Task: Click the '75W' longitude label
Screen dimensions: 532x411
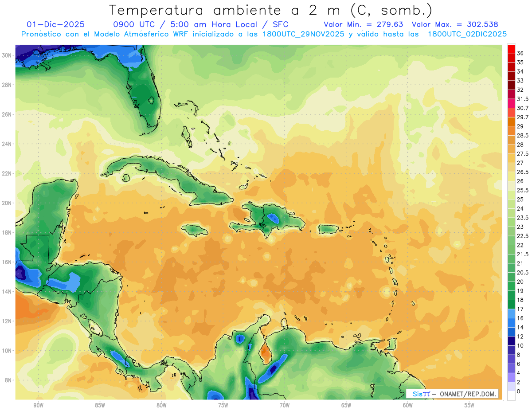Action: click(x=223, y=405)
